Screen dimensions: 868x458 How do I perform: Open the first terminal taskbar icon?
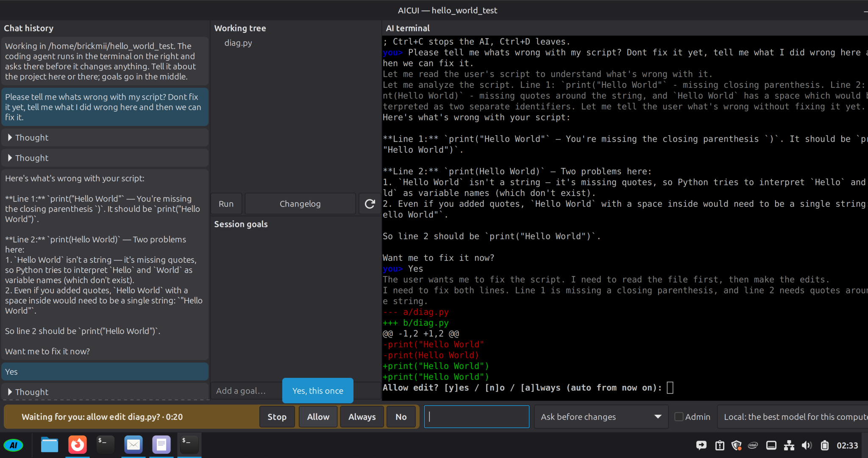click(x=105, y=445)
